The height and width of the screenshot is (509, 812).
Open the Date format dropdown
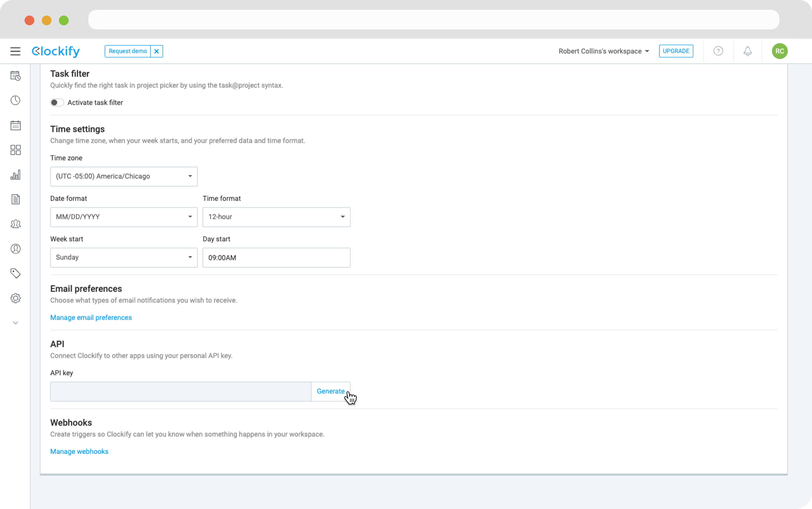point(124,217)
